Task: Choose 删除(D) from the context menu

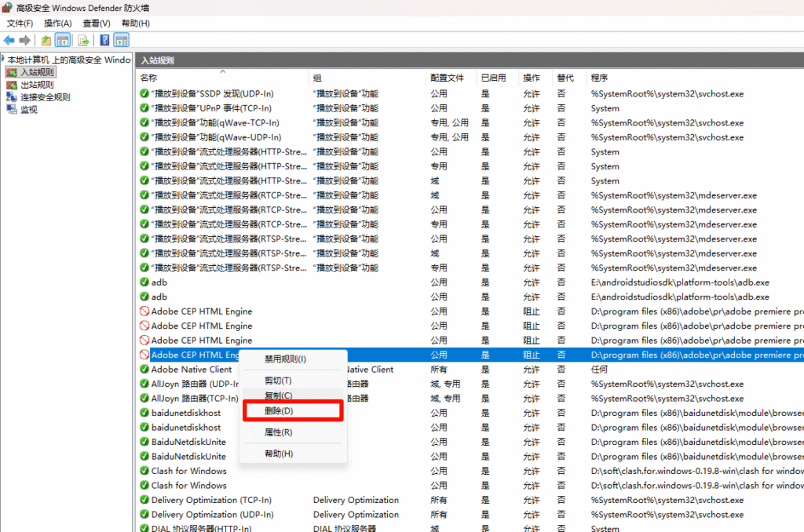Action: point(280,410)
